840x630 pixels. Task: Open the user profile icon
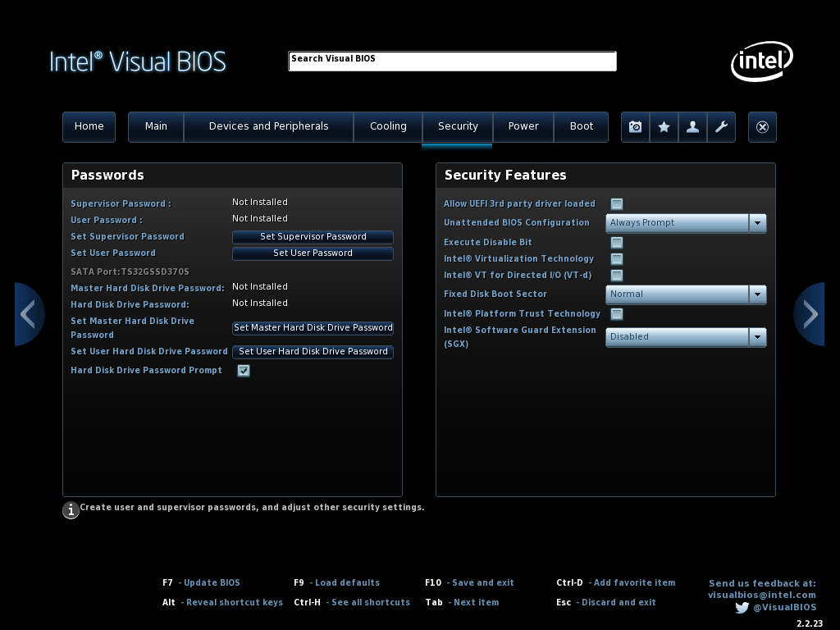pos(692,127)
